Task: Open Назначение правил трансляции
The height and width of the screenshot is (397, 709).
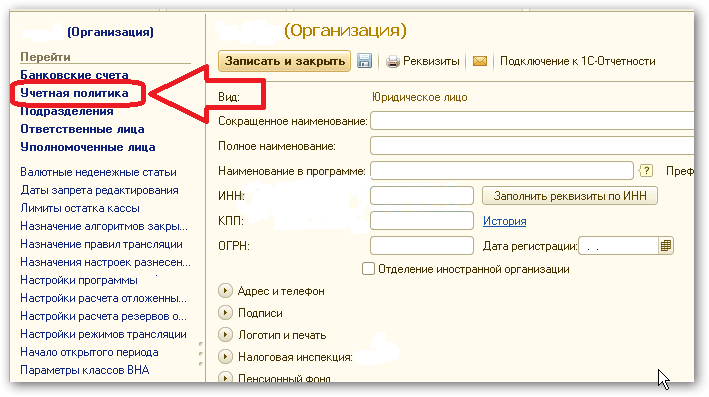Action: pos(101,244)
